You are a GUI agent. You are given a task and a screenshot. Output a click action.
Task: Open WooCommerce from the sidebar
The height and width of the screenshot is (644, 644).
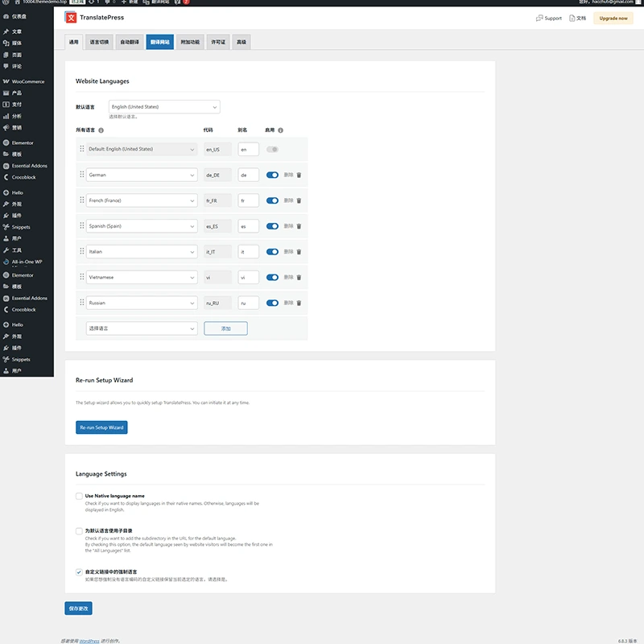tap(27, 81)
